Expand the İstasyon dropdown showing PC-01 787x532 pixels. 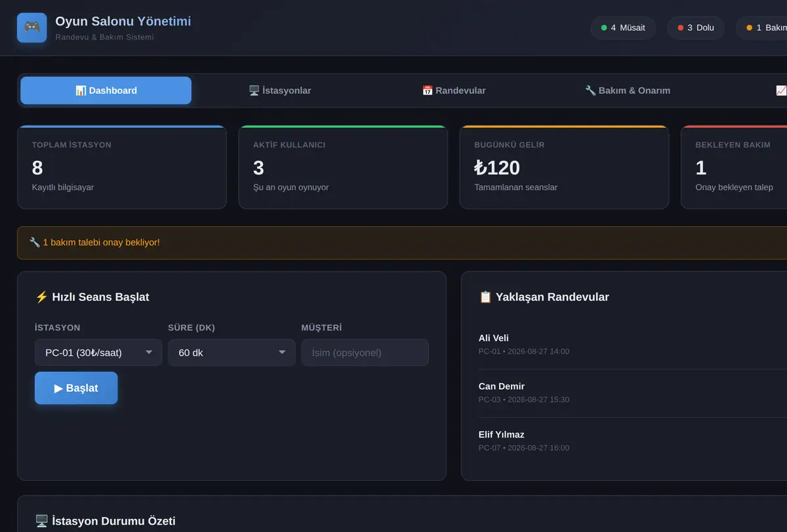pos(98,352)
